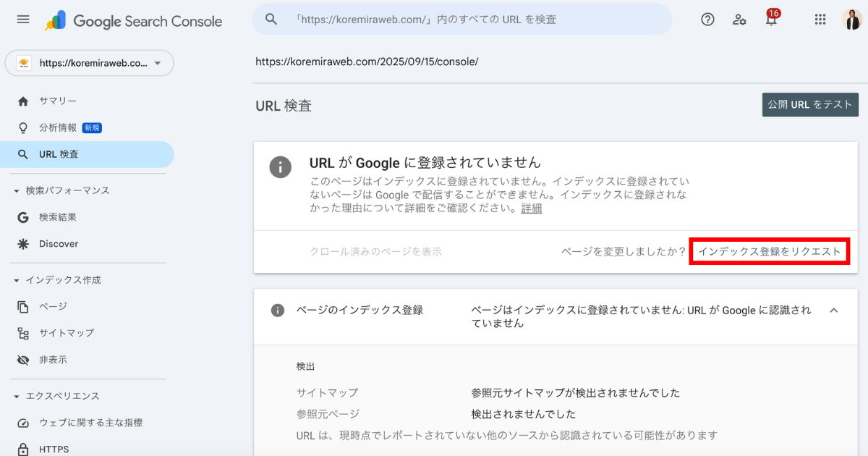This screenshot has width=868, height=456.
Task: Click the magnifier icon beside URL 検査
Action: click(x=23, y=154)
